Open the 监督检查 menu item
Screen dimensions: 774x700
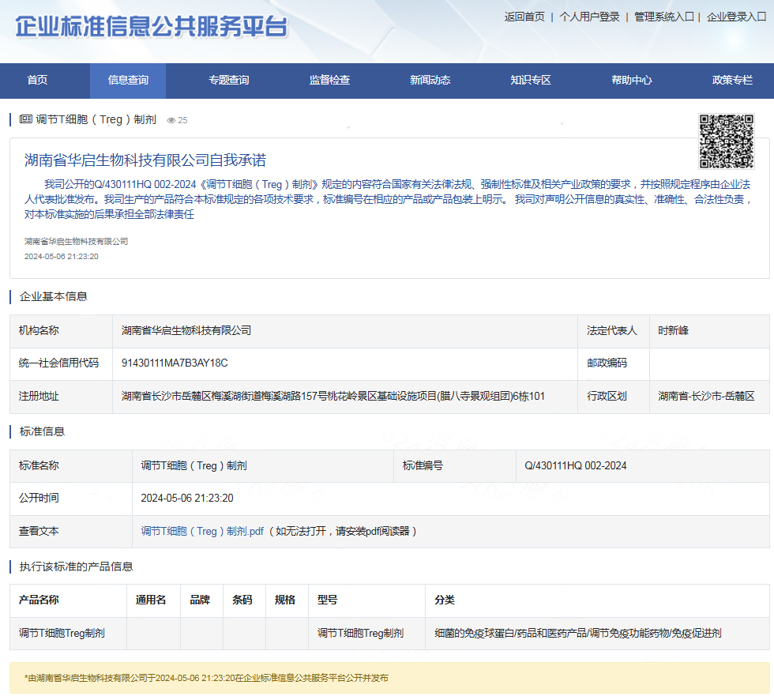tap(329, 80)
